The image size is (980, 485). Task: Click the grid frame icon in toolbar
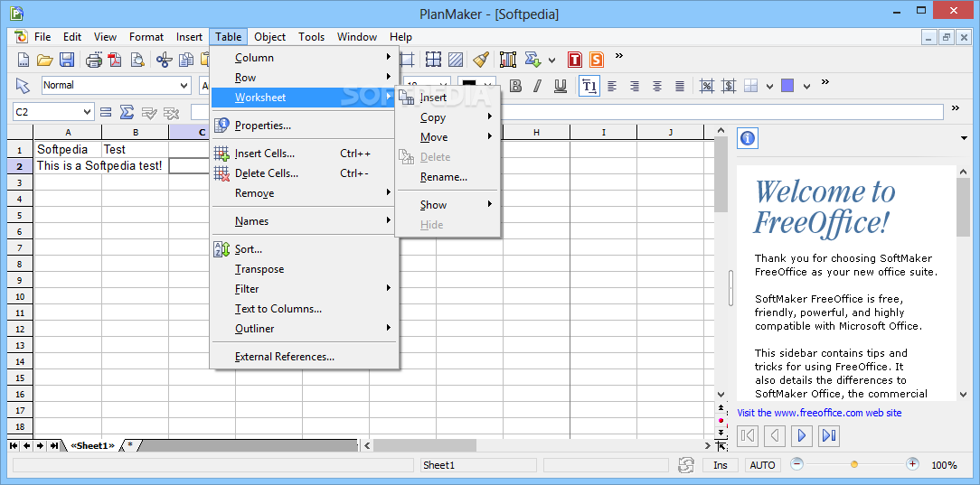pos(433,60)
